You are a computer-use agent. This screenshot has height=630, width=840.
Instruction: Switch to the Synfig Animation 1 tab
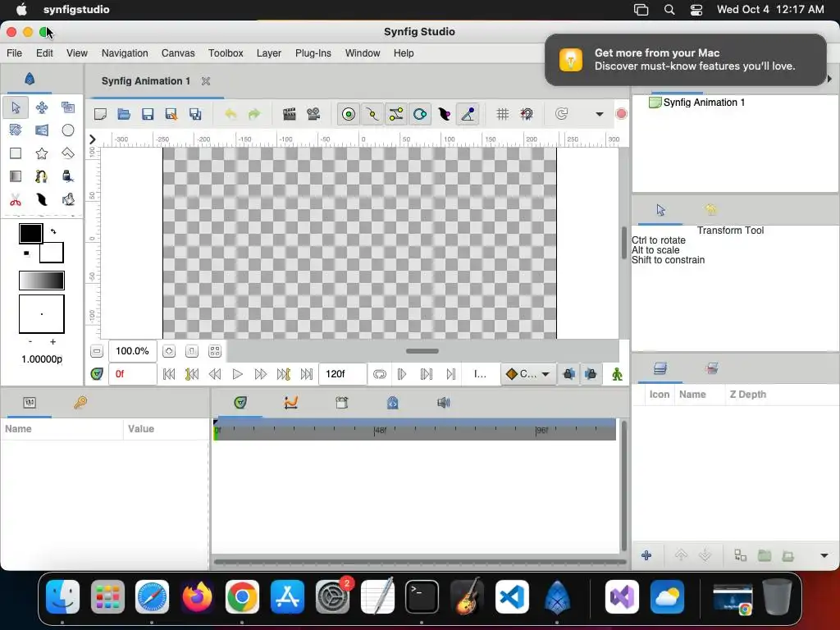(x=146, y=81)
